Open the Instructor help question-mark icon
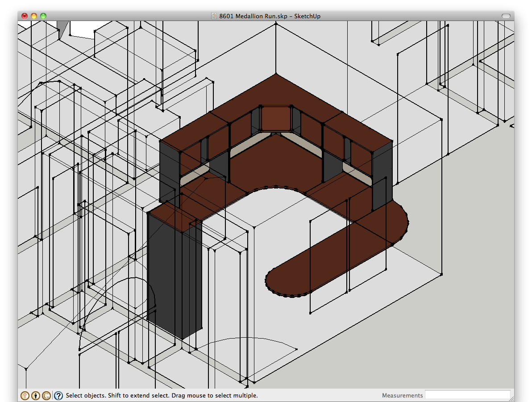Viewport: 532px width, 402px height. pos(58,395)
